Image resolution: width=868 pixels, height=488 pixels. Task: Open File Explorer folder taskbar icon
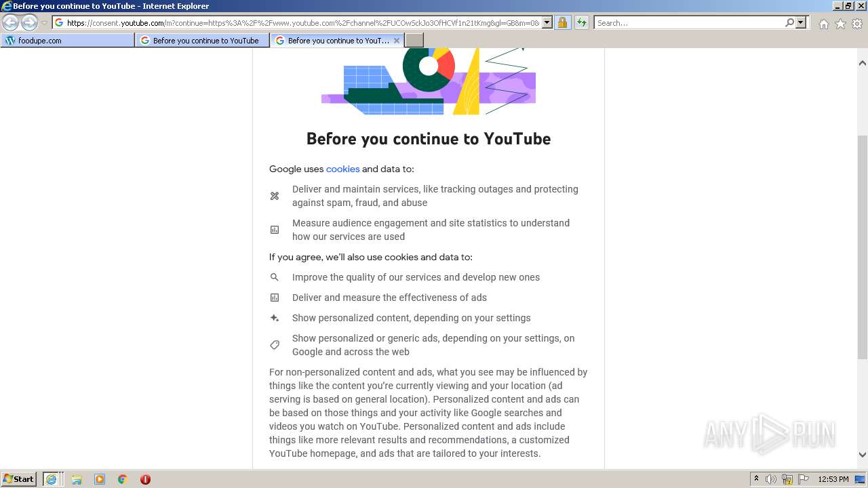pos(77,479)
